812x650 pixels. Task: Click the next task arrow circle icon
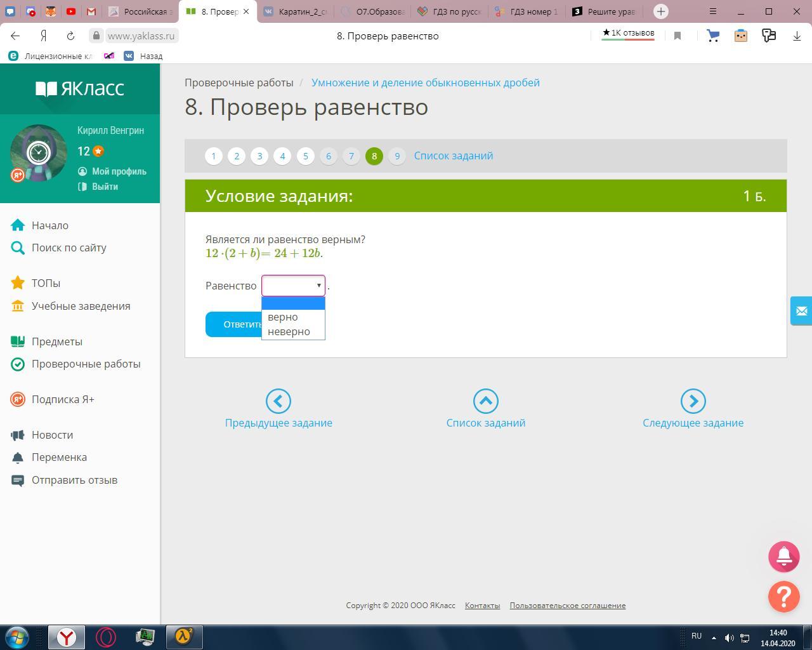[x=693, y=401]
